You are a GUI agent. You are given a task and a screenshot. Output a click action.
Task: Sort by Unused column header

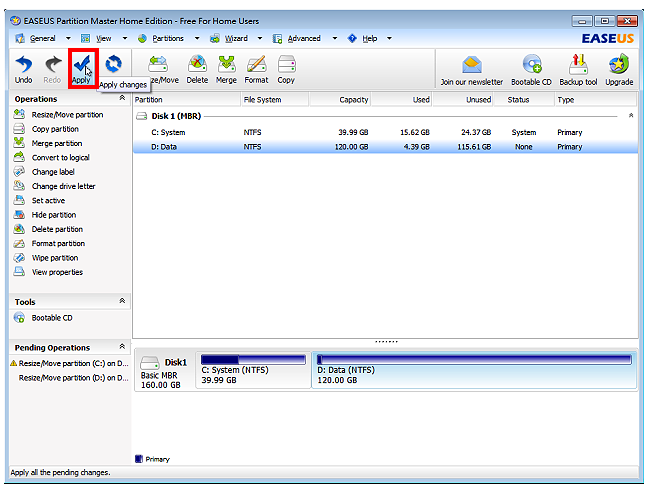point(463,100)
